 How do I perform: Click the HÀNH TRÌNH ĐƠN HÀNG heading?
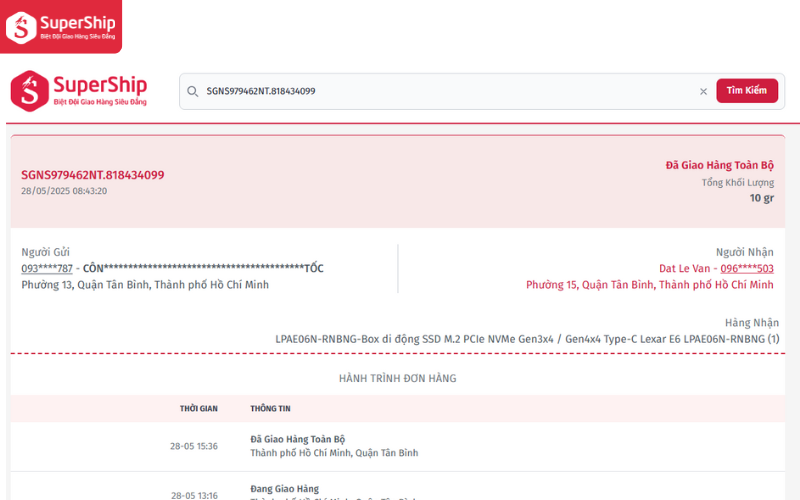pos(397,378)
